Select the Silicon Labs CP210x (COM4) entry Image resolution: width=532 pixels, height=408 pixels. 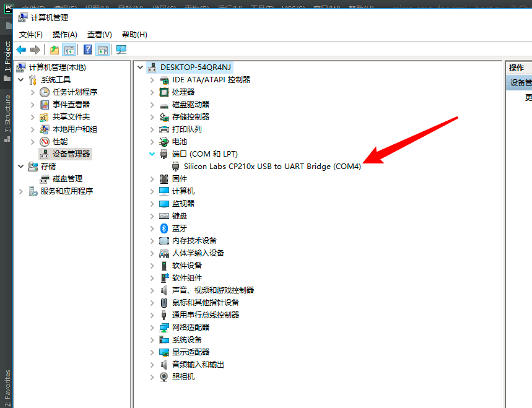273,166
